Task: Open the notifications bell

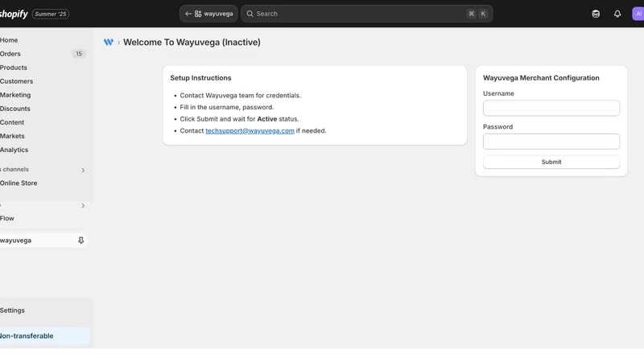Action: click(x=617, y=14)
